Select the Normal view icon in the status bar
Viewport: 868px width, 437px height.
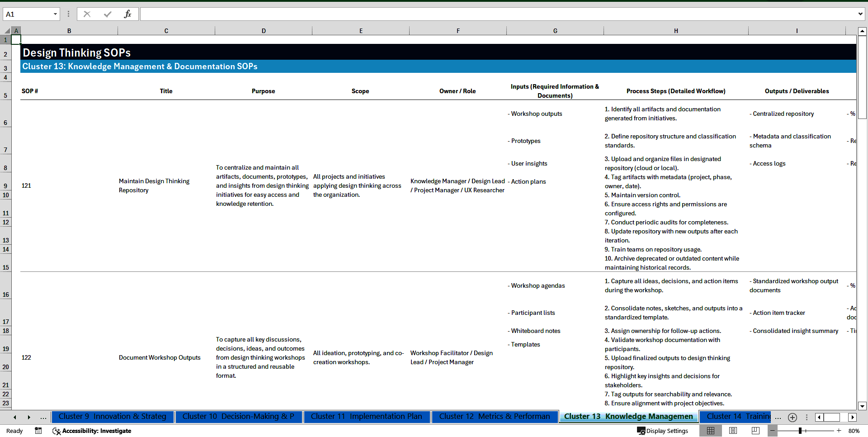[x=710, y=431]
